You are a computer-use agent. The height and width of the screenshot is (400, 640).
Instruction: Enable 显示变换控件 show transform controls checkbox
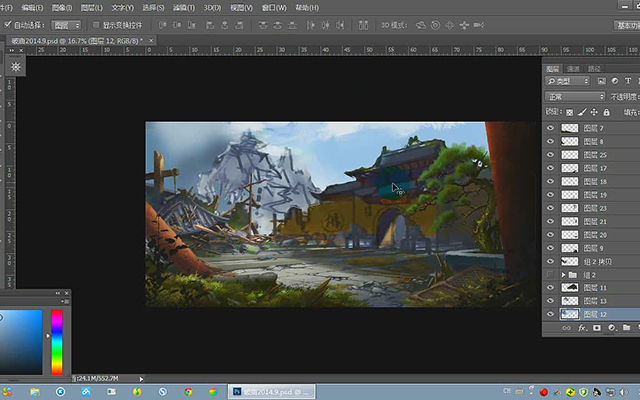pyautogui.click(x=96, y=25)
